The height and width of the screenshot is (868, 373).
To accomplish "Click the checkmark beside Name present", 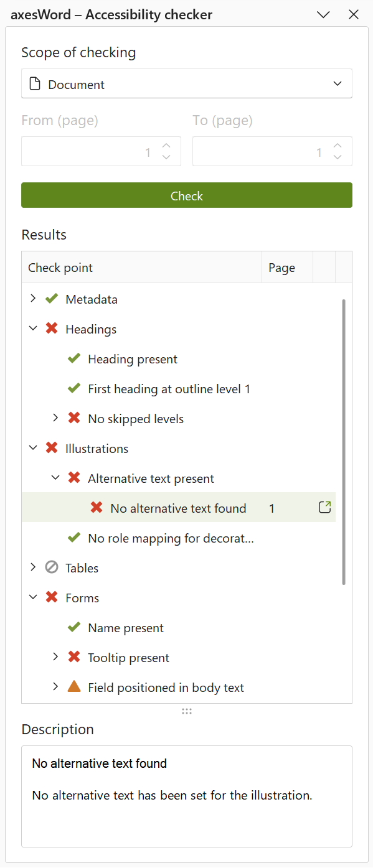I will point(74,628).
